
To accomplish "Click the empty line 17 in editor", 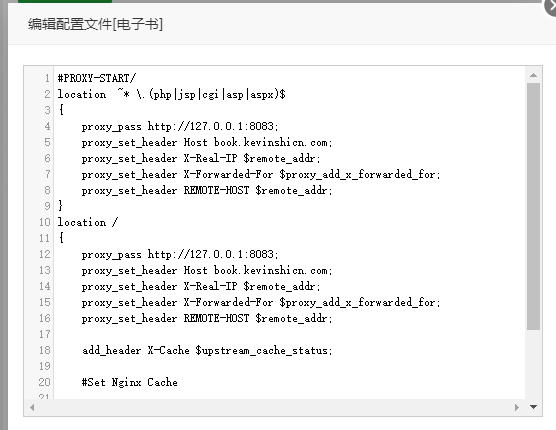I will 289,334.
